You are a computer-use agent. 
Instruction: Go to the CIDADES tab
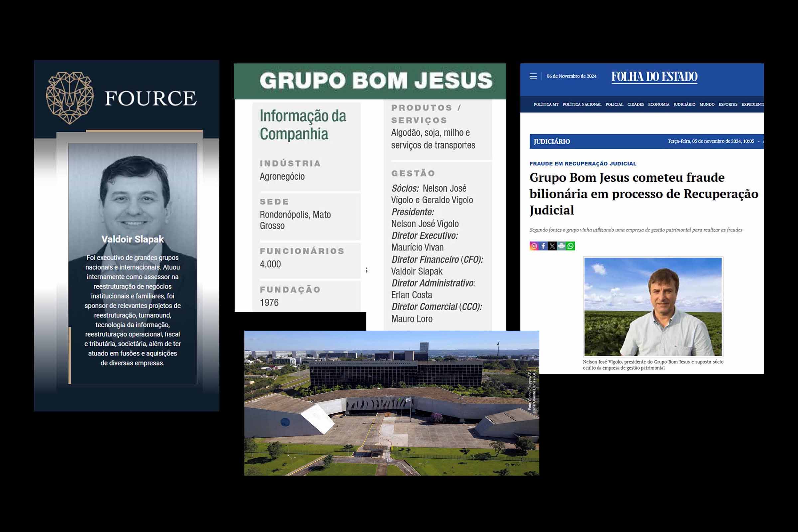[x=635, y=105]
